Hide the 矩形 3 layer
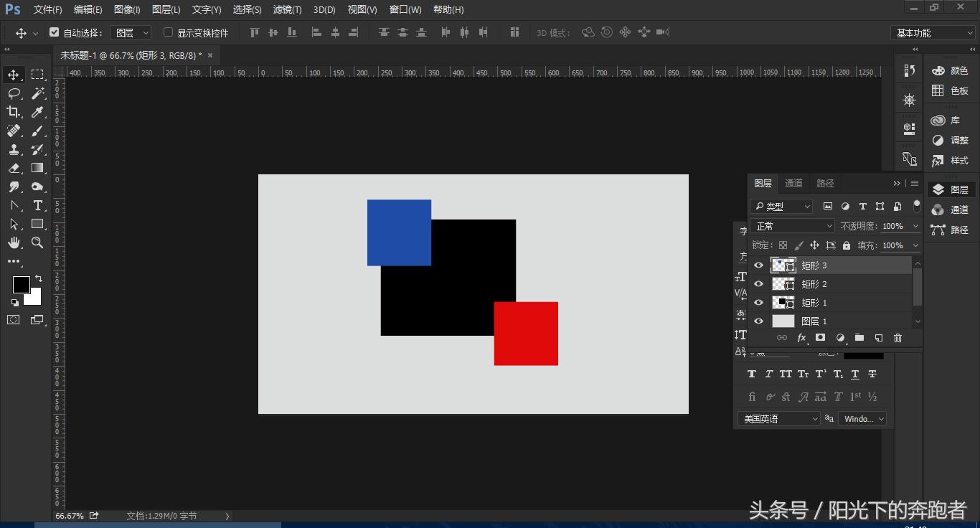 click(758, 265)
